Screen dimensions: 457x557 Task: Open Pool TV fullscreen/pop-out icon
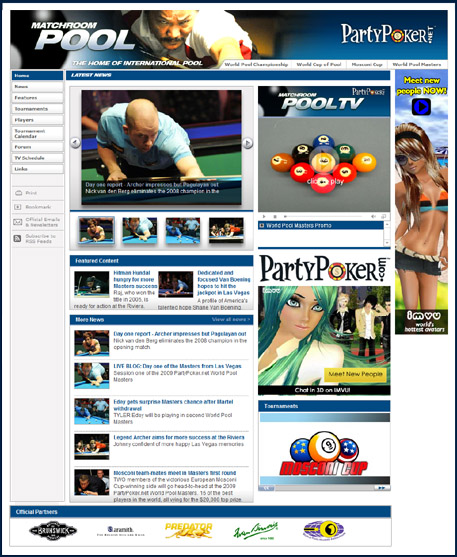pos(383,216)
